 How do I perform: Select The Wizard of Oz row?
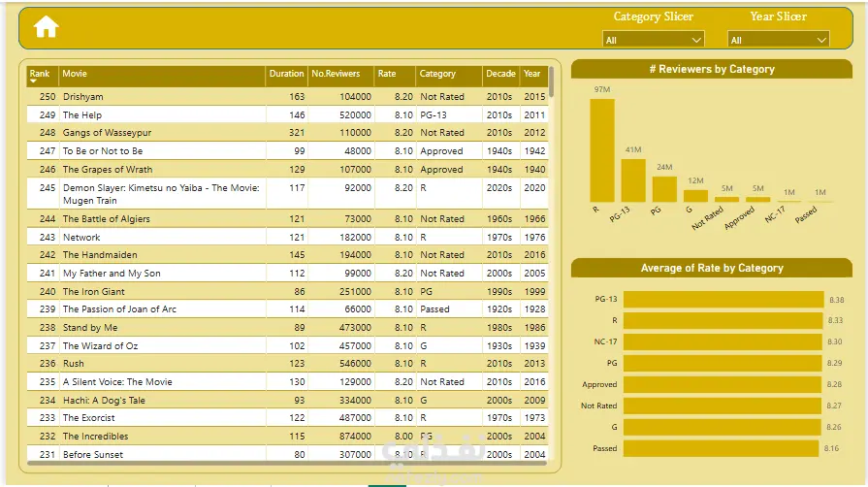[287, 345]
